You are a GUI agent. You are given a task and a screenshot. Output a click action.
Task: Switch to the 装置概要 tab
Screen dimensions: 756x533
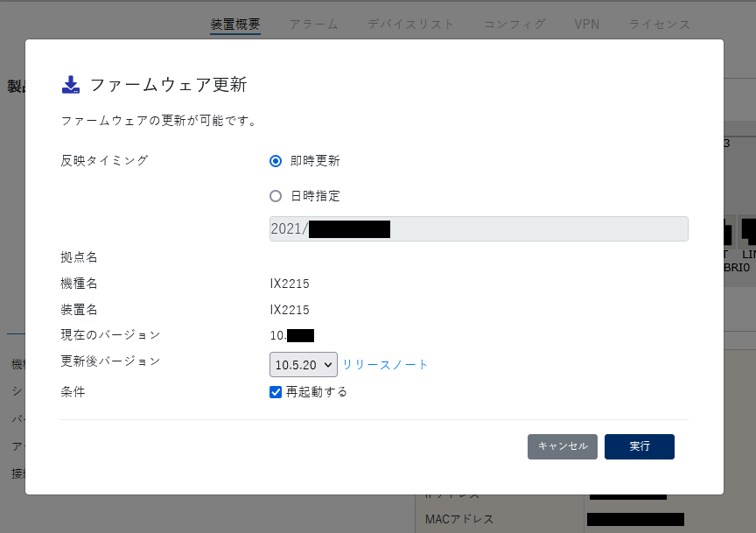tap(235, 25)
